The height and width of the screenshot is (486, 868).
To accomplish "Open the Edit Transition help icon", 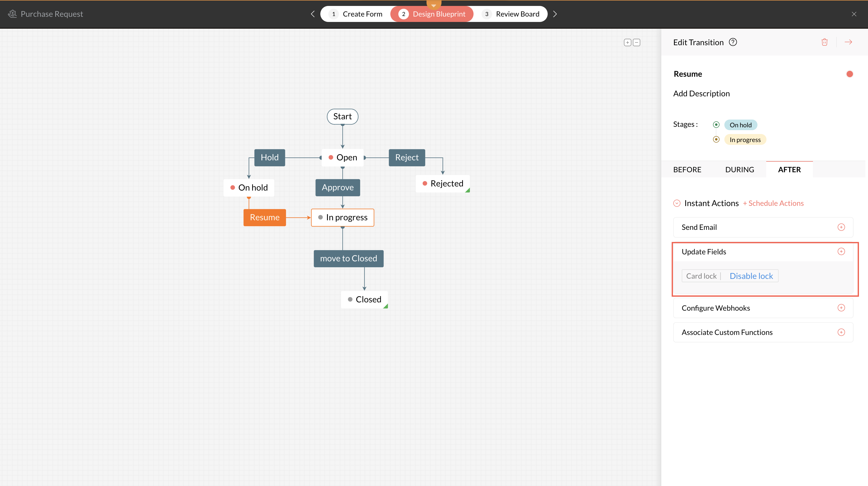I will [733, 42].
